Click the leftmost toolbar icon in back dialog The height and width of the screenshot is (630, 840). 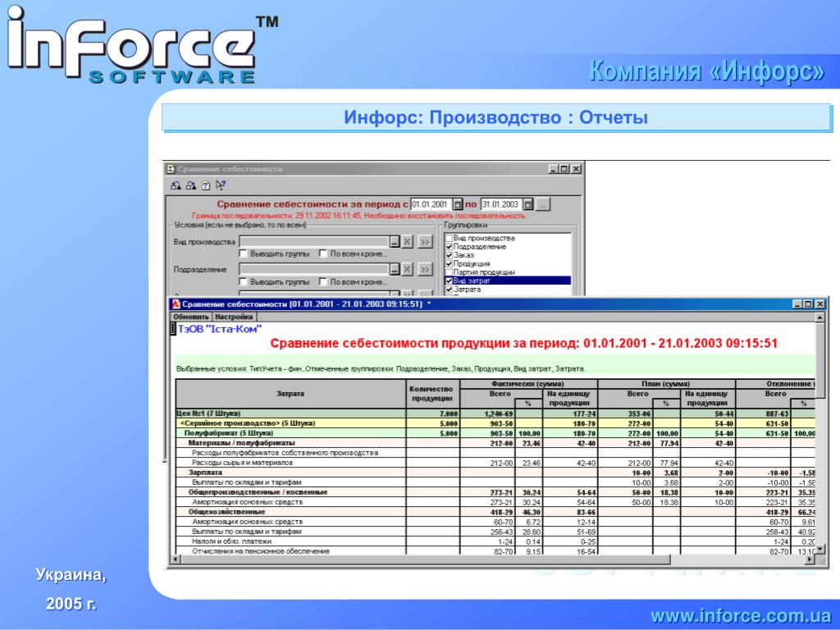(176, 185)
